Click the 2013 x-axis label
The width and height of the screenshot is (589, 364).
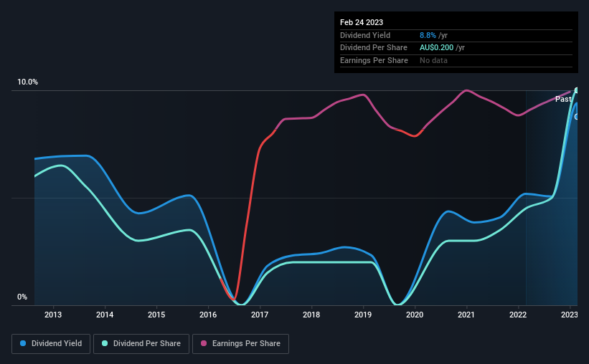point(53,315)
